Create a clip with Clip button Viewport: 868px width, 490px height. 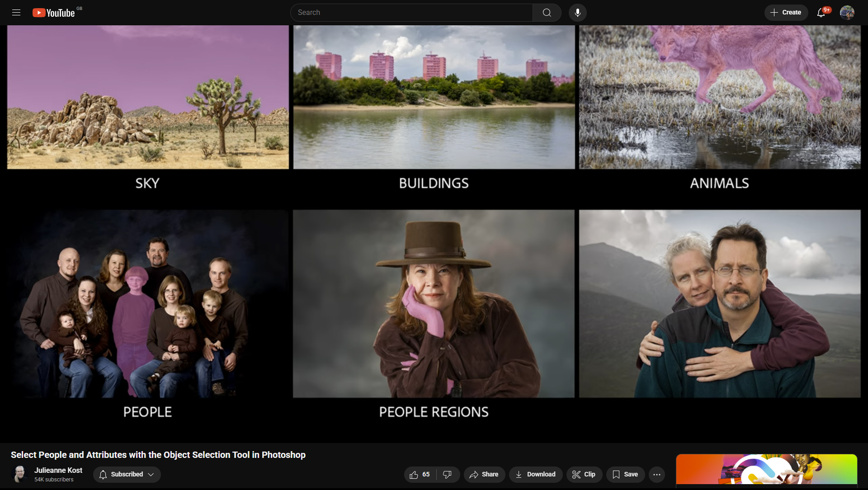click(584, 474)
